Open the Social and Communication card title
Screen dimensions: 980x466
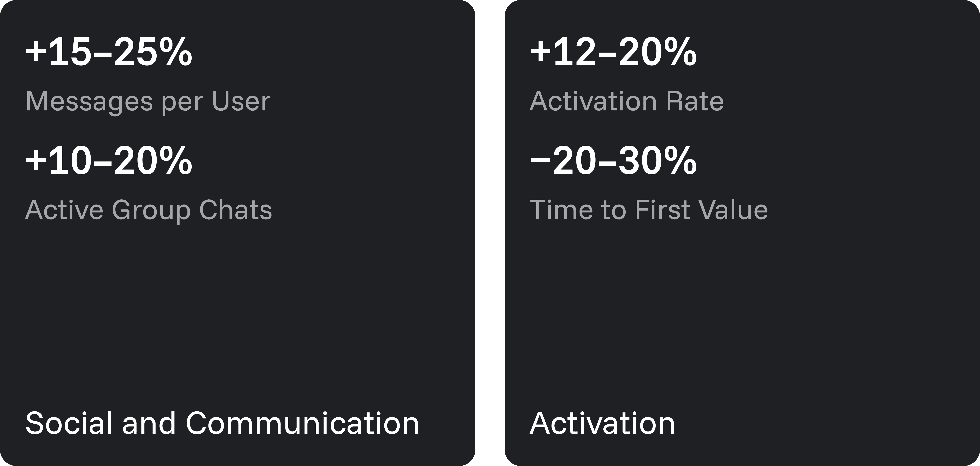[222, 423]
